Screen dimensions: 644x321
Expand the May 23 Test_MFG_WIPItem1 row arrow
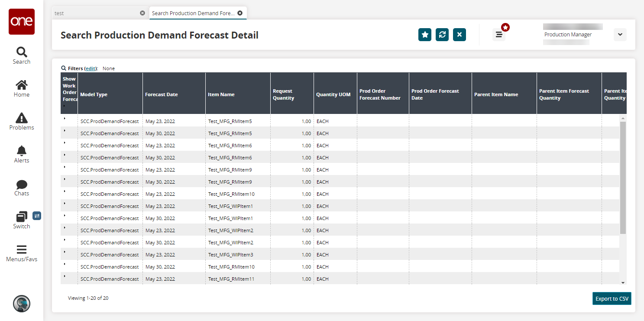click(65, 203)
